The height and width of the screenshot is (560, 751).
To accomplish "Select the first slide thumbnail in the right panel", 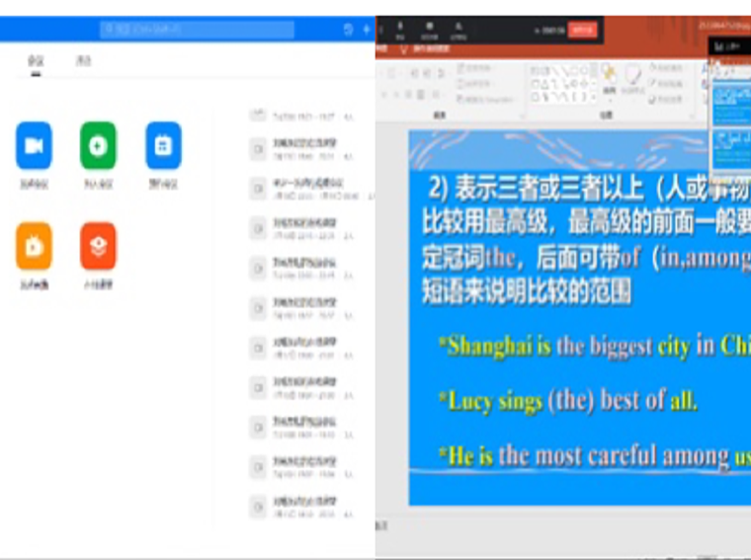I will 730,99.
